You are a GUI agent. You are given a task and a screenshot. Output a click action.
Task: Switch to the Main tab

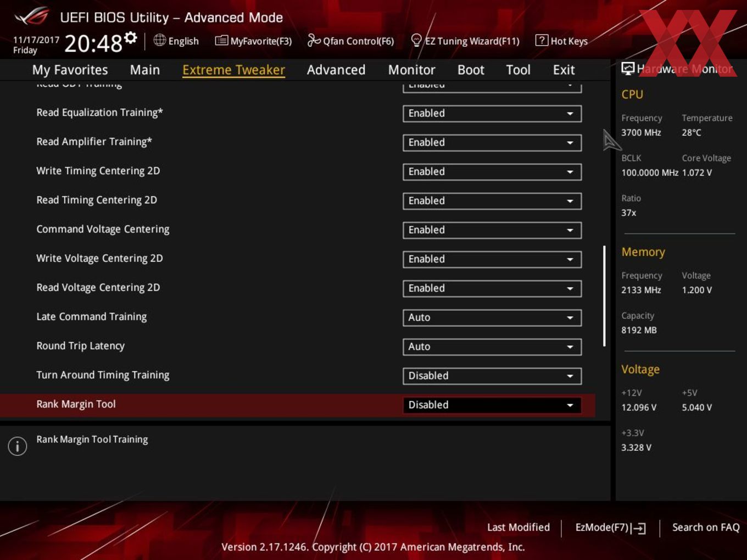[145, 70]
